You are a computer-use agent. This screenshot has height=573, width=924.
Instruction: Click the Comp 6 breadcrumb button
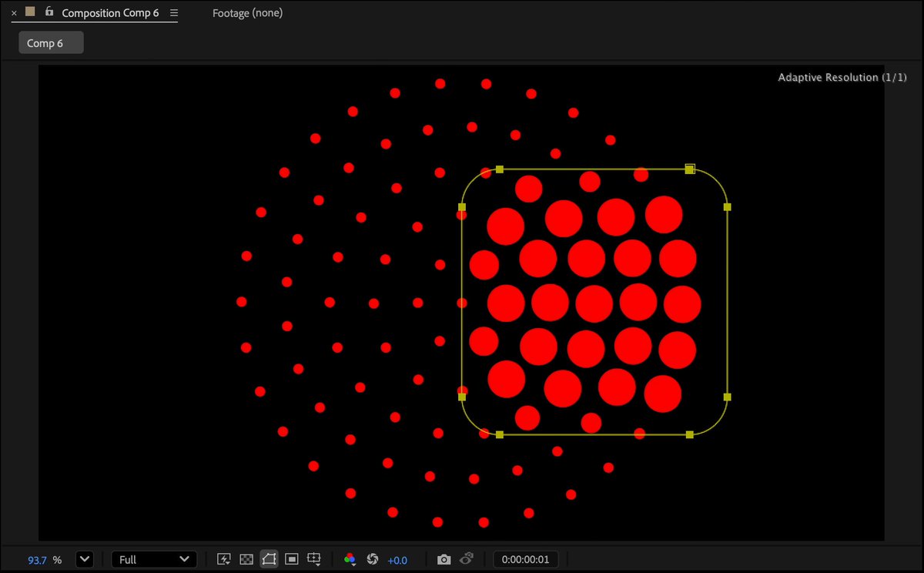coord(51,43)
